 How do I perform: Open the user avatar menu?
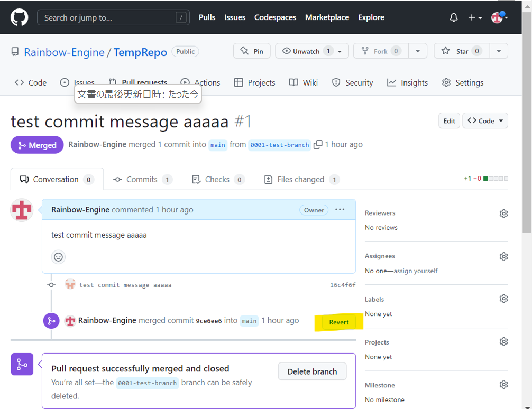[499, 17]
